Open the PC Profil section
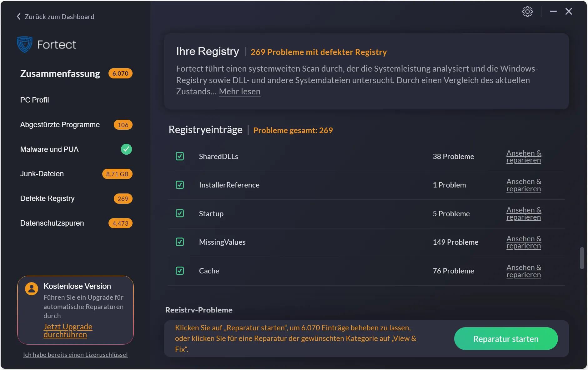588x370 pixels. pos(35,100)
